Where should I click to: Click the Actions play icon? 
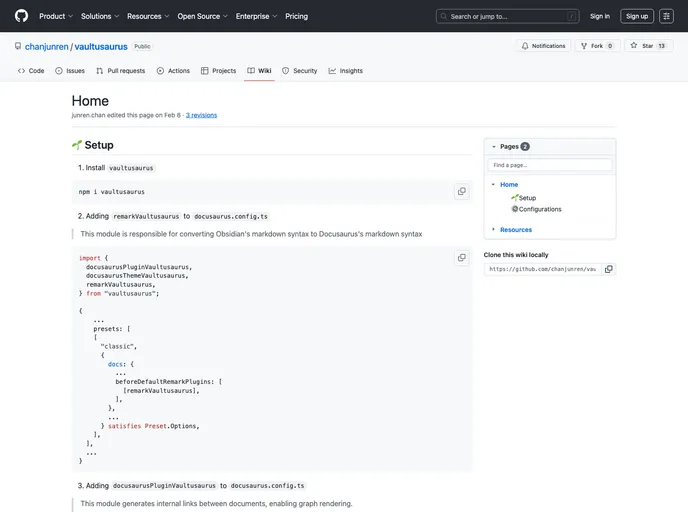(160, 71)
